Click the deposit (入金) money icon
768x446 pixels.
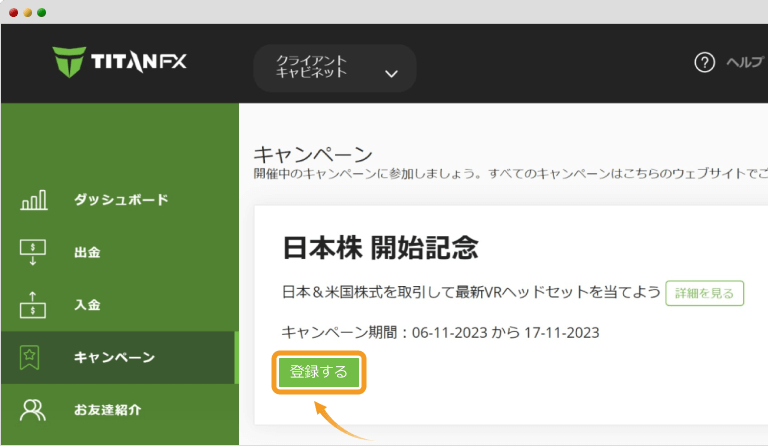click(x=33, y=305)
